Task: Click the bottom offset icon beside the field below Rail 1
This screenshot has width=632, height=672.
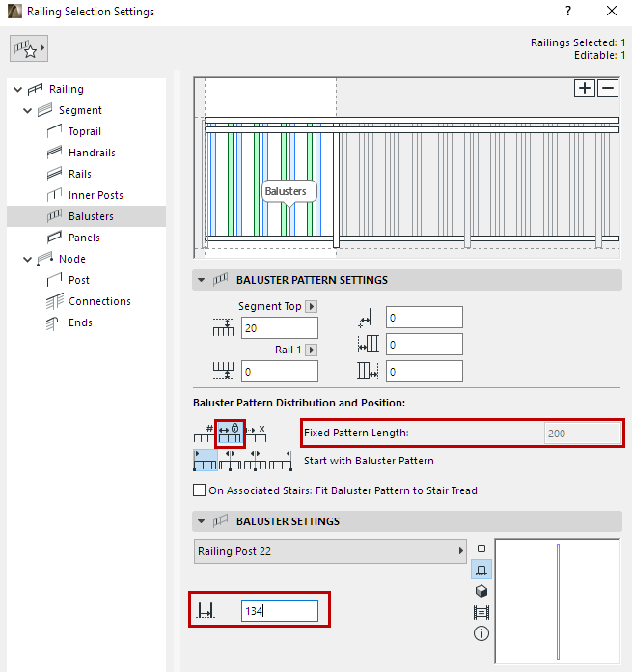Action: click(223, 371)
